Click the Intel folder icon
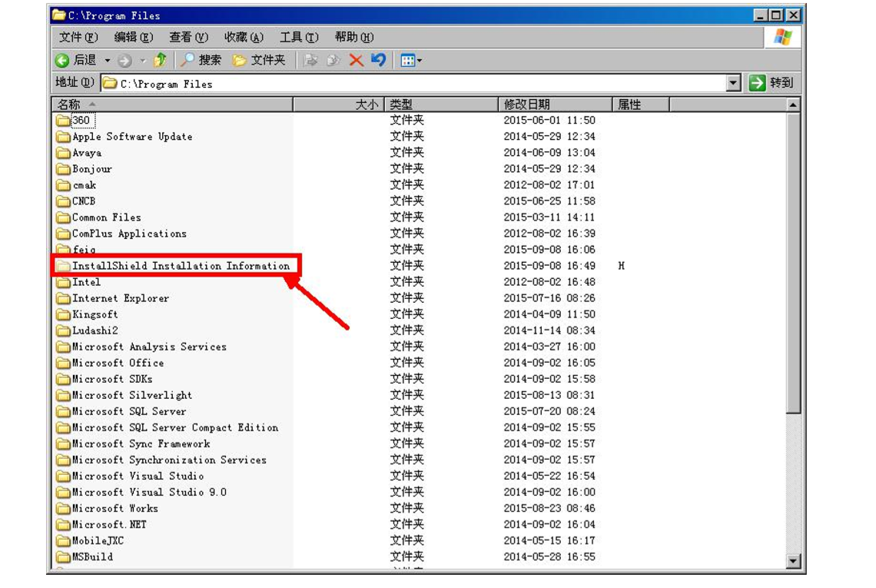The width and height of the screenshot is (876, 588). (x=63, y=282)
